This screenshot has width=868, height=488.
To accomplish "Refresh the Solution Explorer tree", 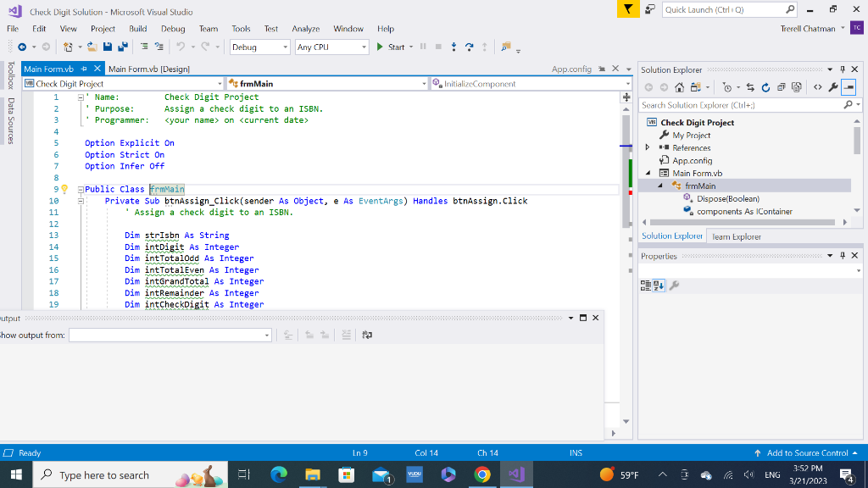I will click(766, 87).
